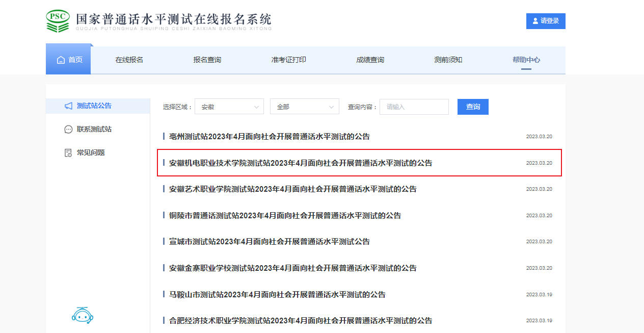The height and width of the screenshot is (333, 644).
Task: Click the chat bubble icon beside 联系测试站
Action: 68,130
